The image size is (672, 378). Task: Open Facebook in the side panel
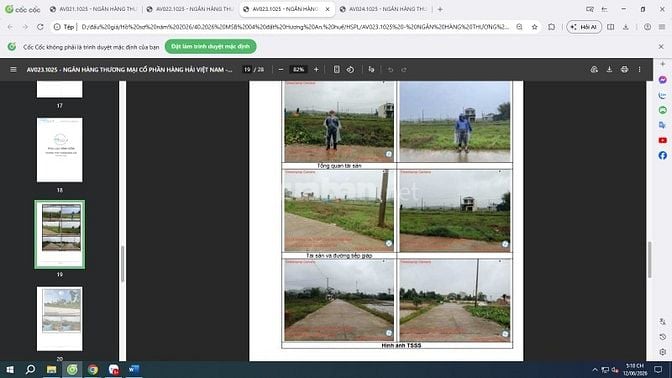(x=663, y=155)
